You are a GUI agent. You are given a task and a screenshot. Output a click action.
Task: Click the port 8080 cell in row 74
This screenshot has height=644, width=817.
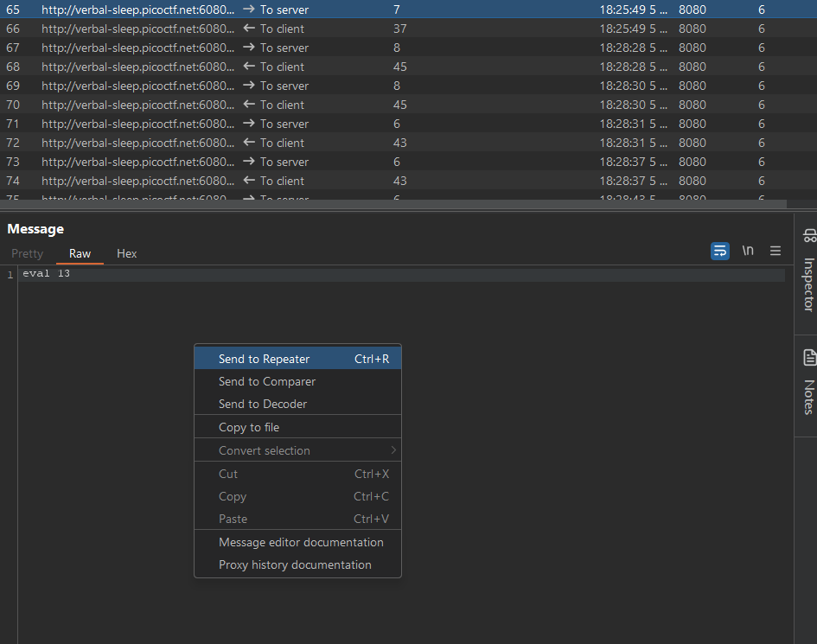[692, 181]
